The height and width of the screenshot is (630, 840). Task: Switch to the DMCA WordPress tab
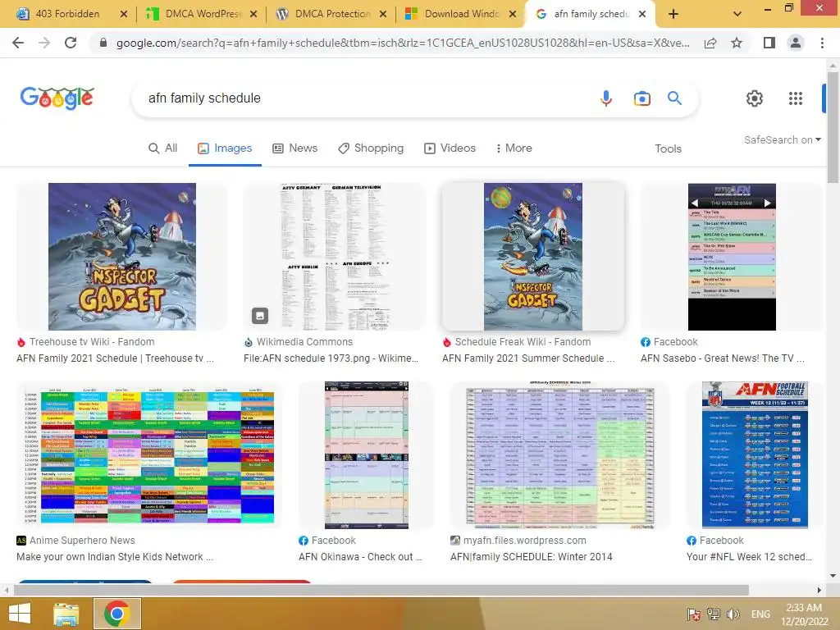click(x=202, y=14)
